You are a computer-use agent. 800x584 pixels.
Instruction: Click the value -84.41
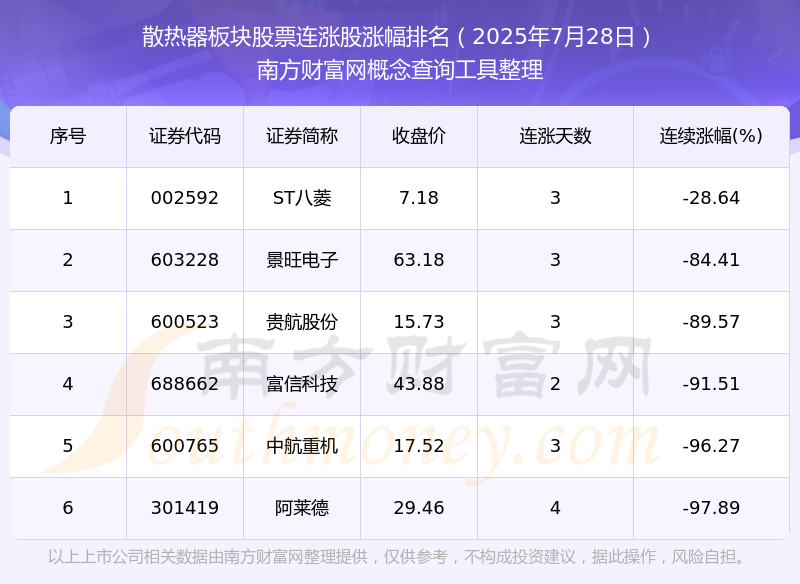point(711,260)
